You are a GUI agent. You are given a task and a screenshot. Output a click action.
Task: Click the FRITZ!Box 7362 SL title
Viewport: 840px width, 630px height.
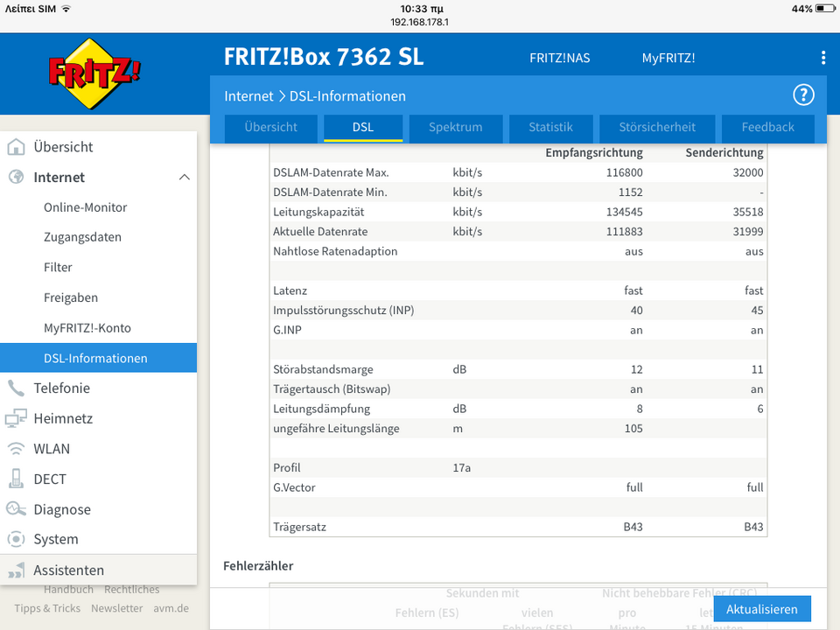point(324,57)
